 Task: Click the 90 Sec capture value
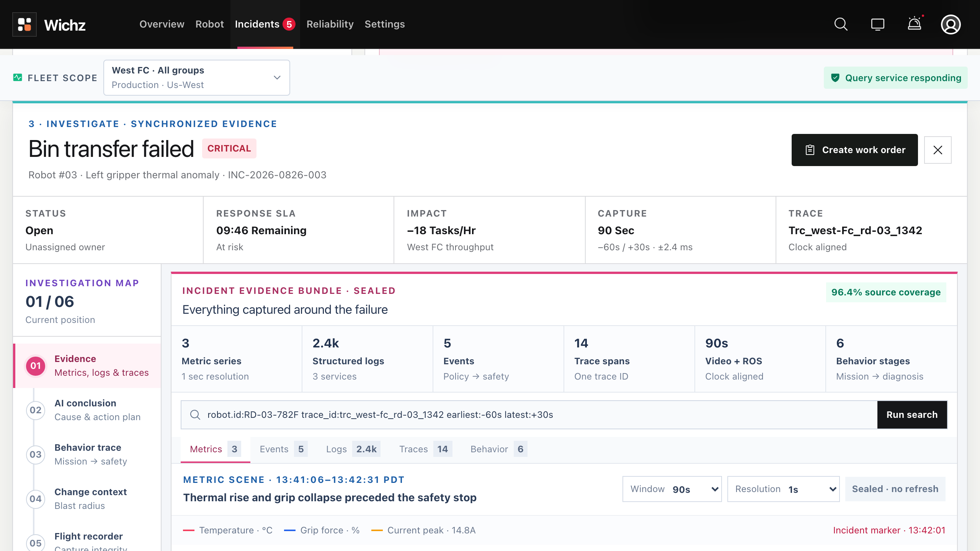click(616, 230)
